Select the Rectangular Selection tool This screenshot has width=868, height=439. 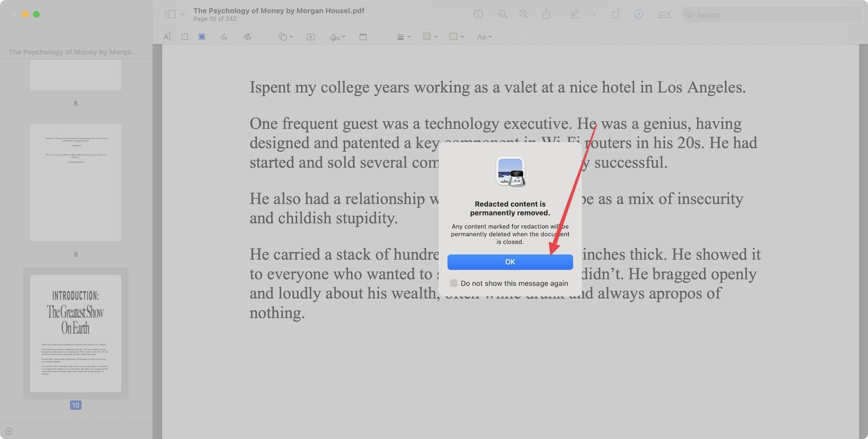click(x=185, y=37)
